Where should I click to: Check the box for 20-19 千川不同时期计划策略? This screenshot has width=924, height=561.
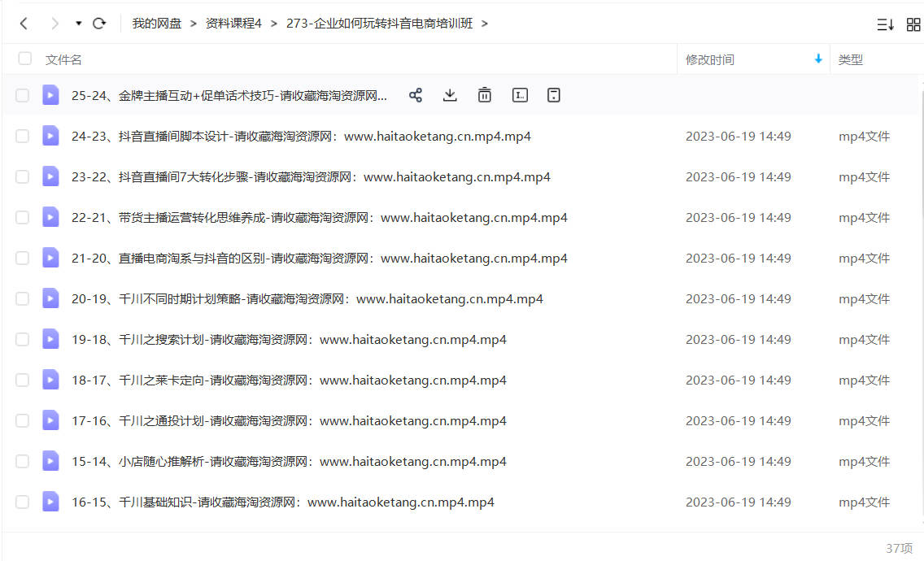click(23, 298)
